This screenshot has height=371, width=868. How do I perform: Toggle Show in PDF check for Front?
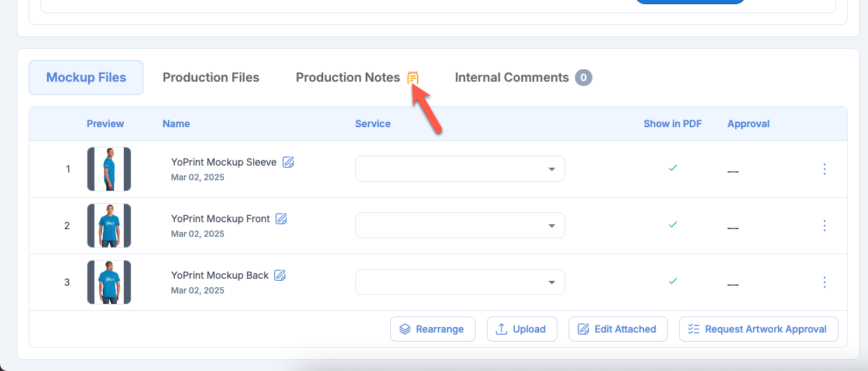pyautogui.click(x=672, y=225)
